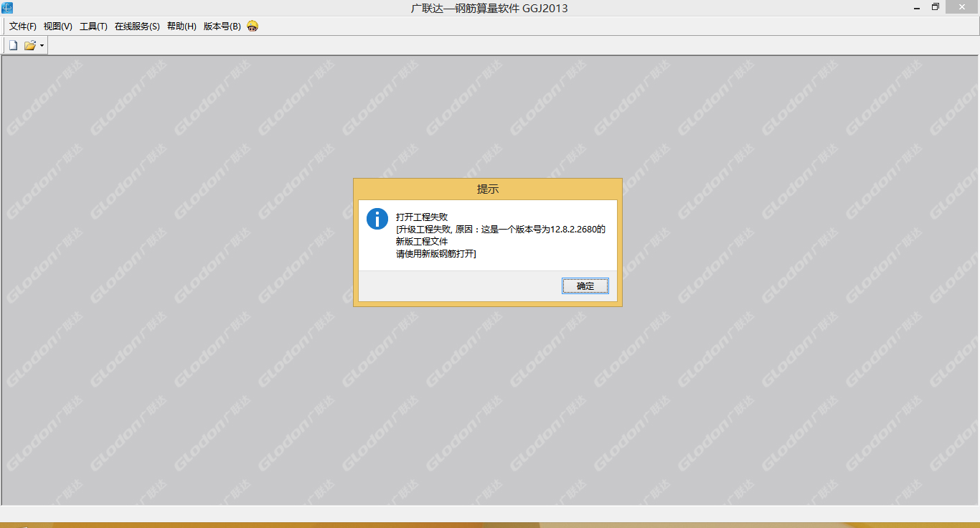This screenshot has width=980, height=528.
Task: Open the 在线服务(S) menu
Action: [x=137, y=27]
